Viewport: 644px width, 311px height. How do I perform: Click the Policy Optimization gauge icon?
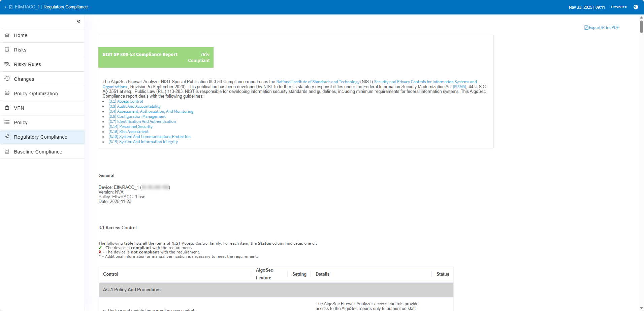[x=7, y=93]
